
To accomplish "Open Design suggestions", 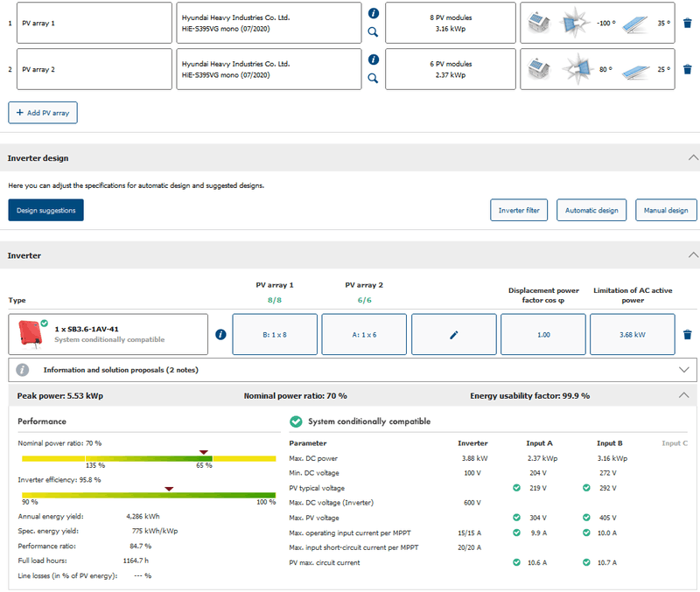I will click(45, 210).
